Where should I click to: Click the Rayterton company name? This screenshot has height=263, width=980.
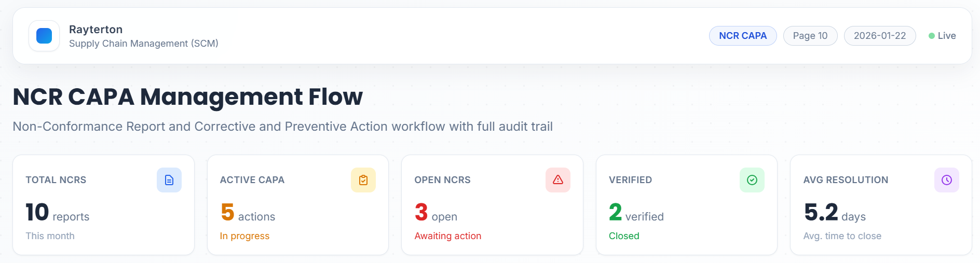(96, 30)
